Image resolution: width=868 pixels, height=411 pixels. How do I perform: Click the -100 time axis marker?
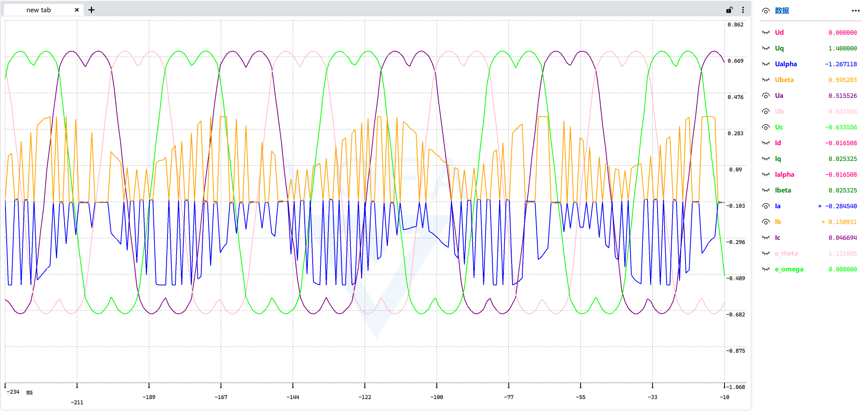pyautogui.click(x=436, y=397)
